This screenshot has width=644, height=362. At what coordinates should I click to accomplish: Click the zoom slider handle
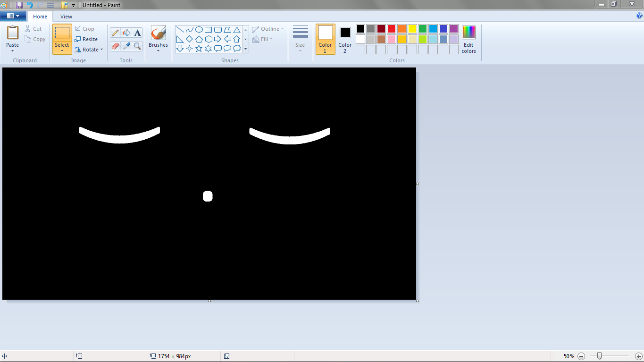[599, 356]
